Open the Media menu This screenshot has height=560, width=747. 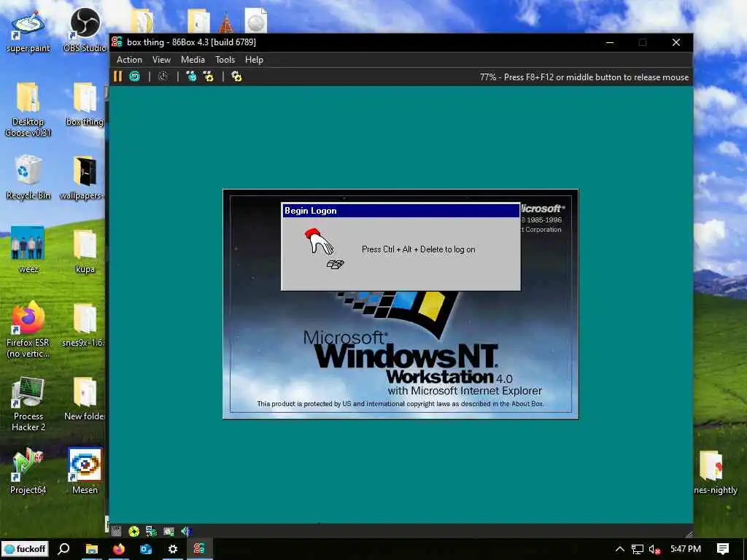click(x=193, y=60)
